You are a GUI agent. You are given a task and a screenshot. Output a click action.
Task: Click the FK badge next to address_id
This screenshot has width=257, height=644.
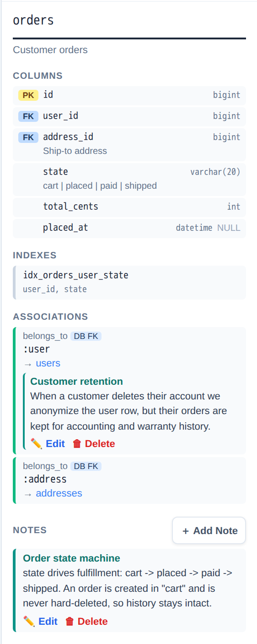tap(28, 137)
